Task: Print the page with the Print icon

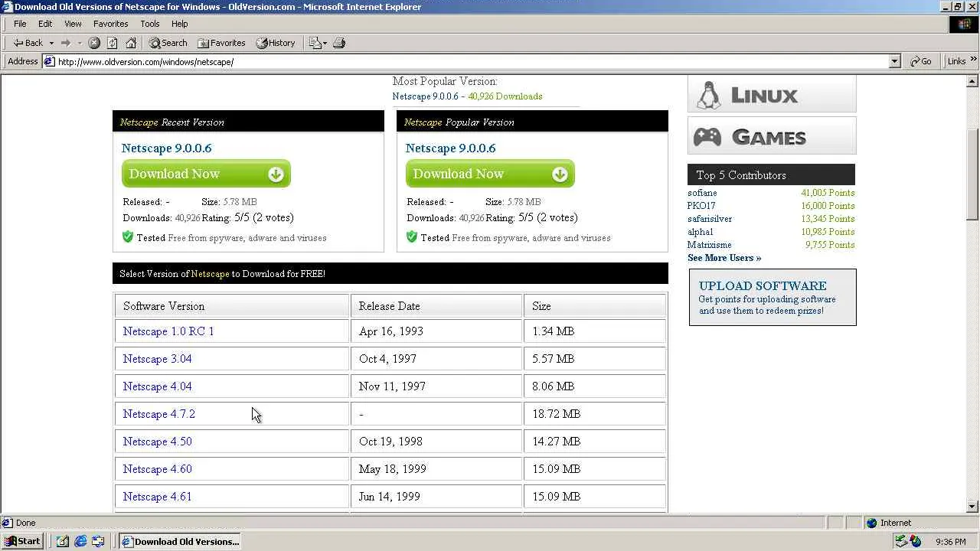Action: click(340, 43)
